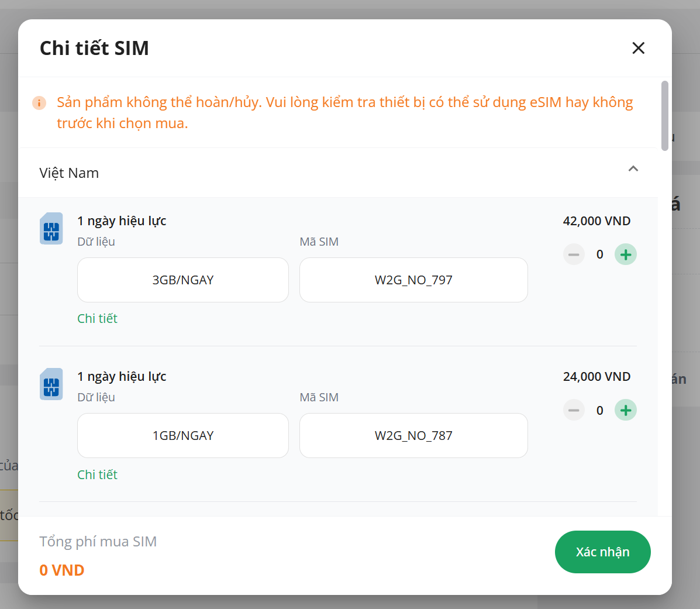Click the W2G_NO_797 SIM code field
700x609 pixels.
[x=413, y=280]
